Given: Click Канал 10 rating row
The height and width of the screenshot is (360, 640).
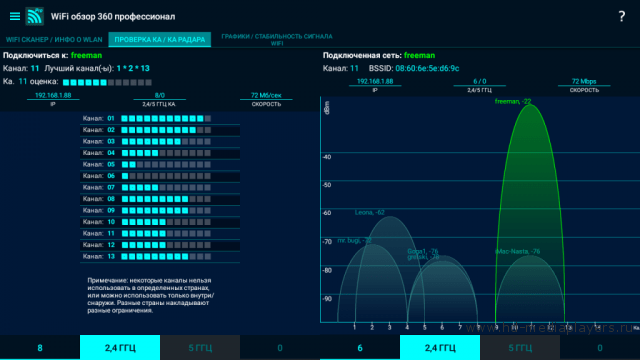Looking at the screenshot, I should coord(160,222).
